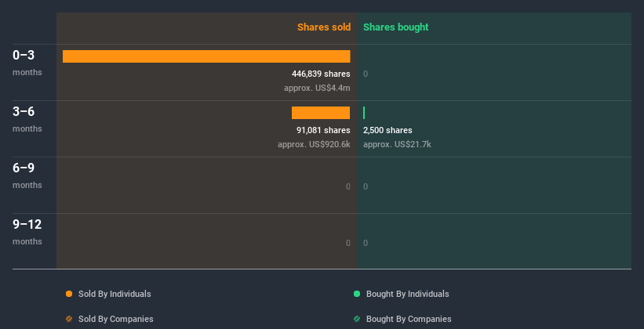Click the 3–6 months orange sold bar

click(321, 113)
